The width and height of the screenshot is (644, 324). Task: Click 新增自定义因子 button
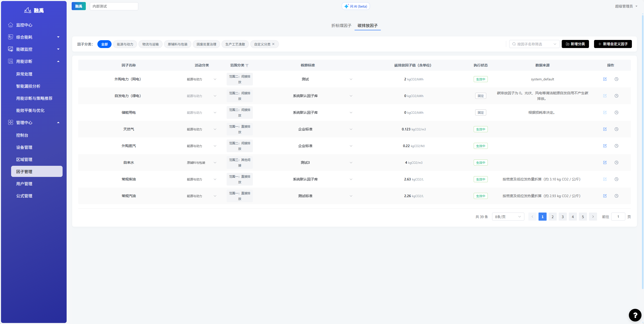coord(613,44)
